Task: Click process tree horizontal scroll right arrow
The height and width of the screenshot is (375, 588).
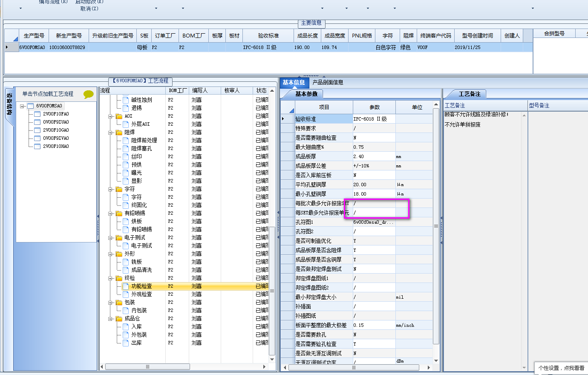Action: click(x=265, y=366)
